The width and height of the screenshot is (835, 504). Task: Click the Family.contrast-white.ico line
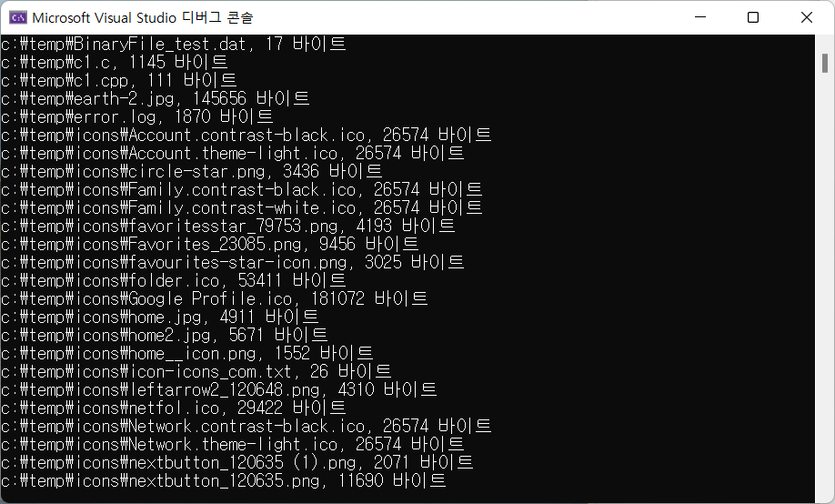click(241, 207)
